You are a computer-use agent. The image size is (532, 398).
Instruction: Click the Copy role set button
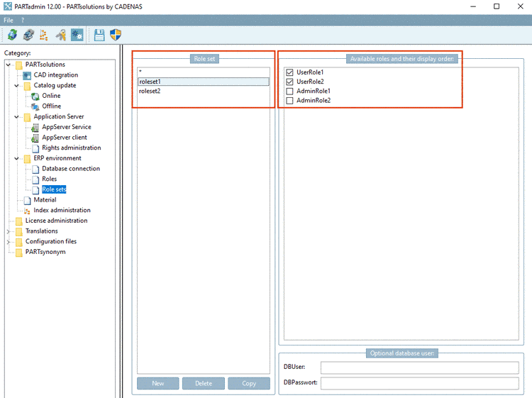coord(249,383)
